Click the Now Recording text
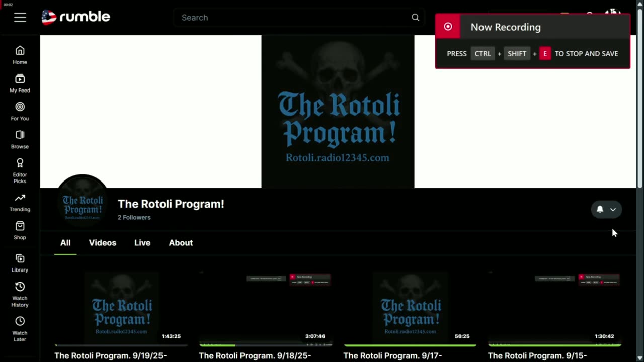Screen dimensions: 644x362 tap(506, 27)
